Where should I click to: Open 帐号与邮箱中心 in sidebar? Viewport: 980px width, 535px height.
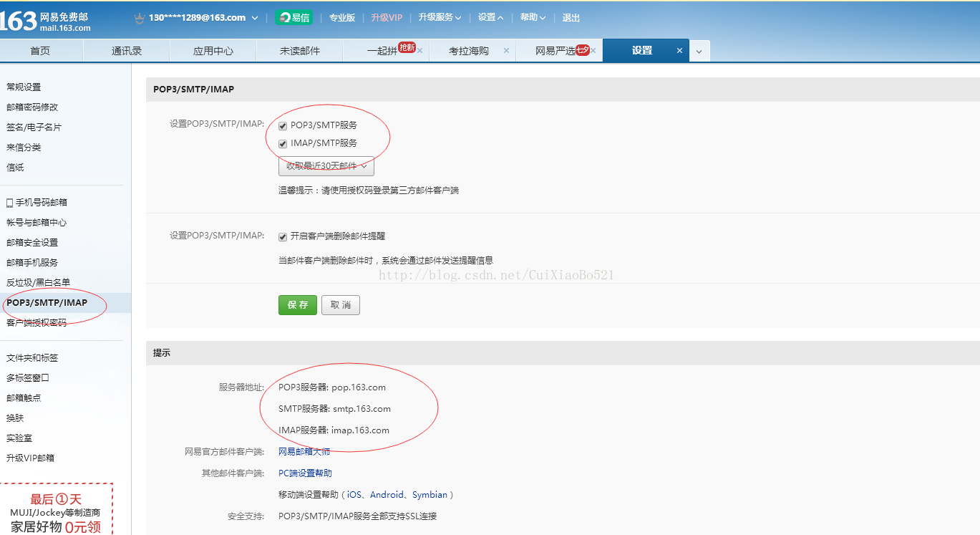click(37, 223)
